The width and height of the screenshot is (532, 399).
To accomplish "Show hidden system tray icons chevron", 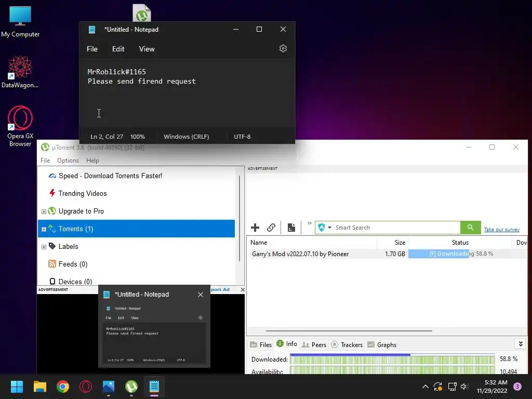I will tap(425, 387).
